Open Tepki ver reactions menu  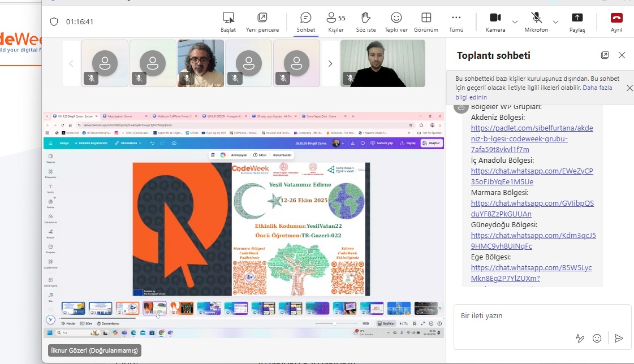(396, 22)
